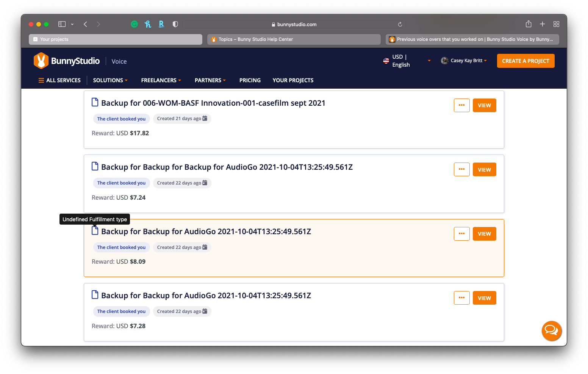View the 006-WOM-BASF Innovation backup project
The height and width of the screenshot is (374, 588).
(x=484, y=105)
